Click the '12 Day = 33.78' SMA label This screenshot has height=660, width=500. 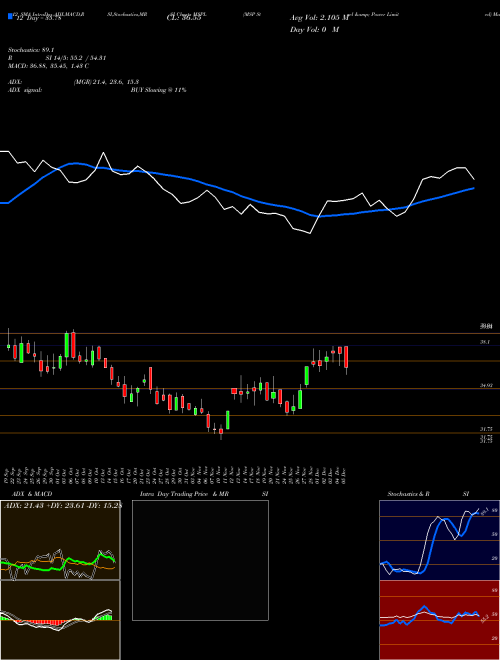(x=39, y=17)
